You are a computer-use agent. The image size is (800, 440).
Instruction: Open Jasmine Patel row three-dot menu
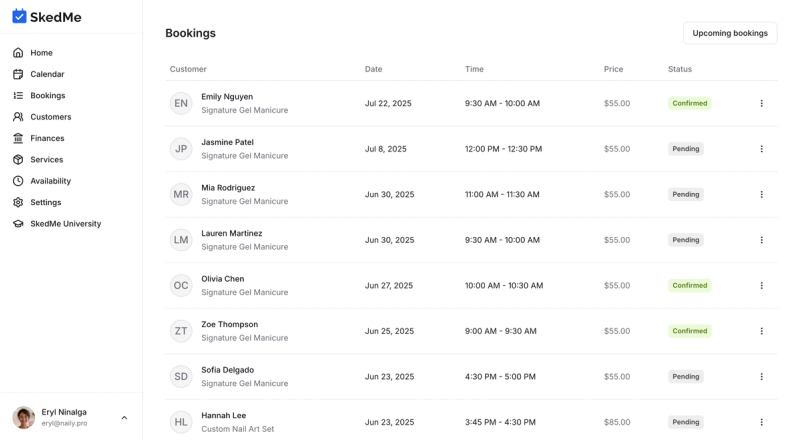pyautogui.click(x=761, y=149)
